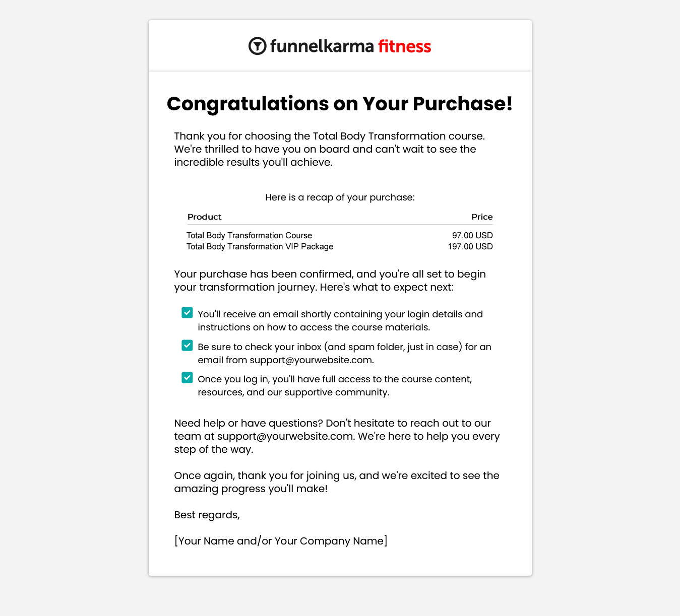Click the funnel logo icon in header
This screenshot has width=680, height=616.
tap(258, 46)
